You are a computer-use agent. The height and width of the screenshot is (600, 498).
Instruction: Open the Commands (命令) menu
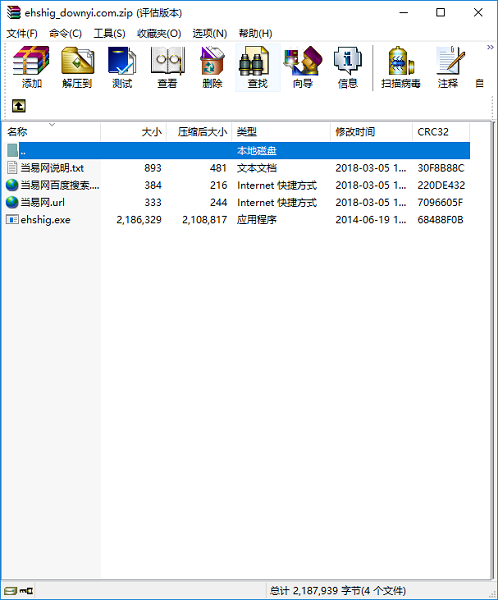tap(65, 34)
